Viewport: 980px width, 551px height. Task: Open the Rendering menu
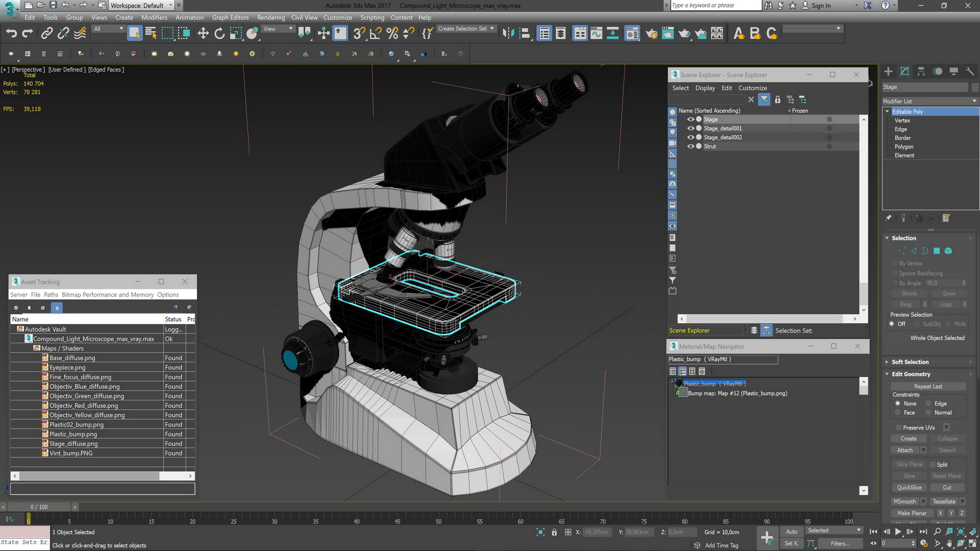271,17
